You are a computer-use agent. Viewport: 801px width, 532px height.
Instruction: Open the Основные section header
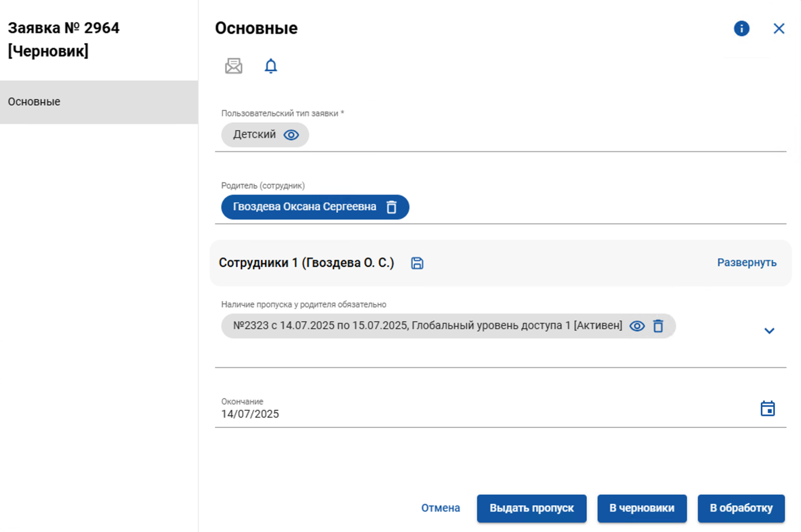pos(256,28)
